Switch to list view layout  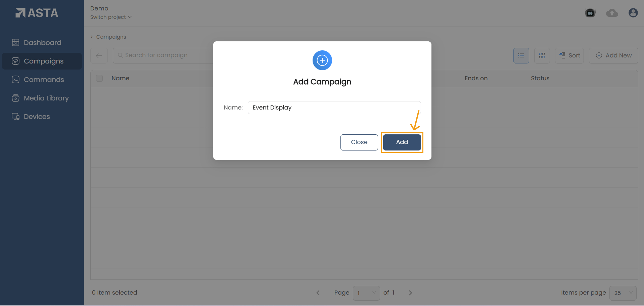click(521, 55)
